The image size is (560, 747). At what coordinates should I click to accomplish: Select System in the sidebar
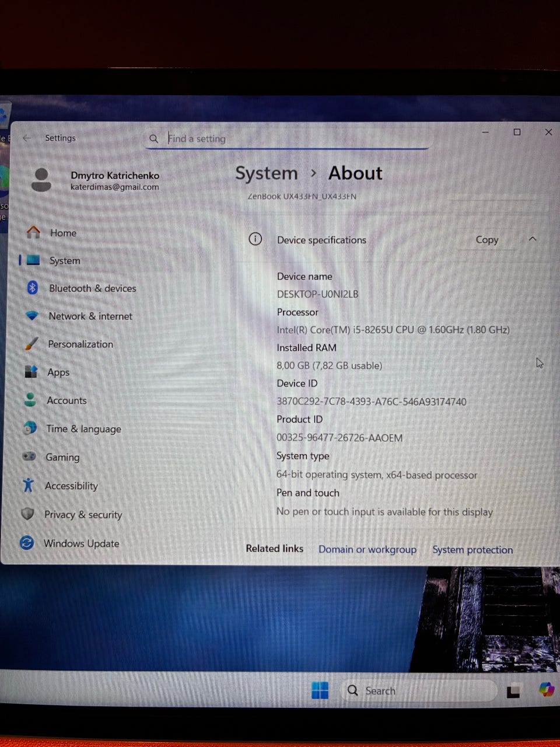(65, 260)
